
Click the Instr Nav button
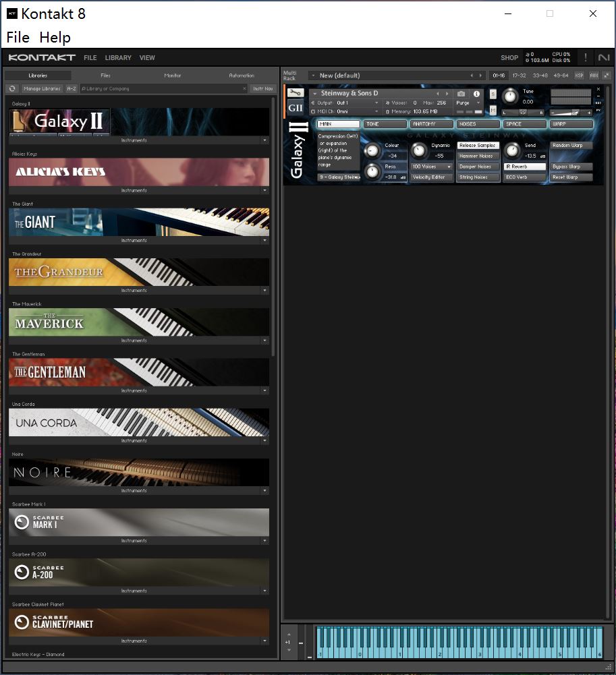pyautogui.click(x=262, y=89)
